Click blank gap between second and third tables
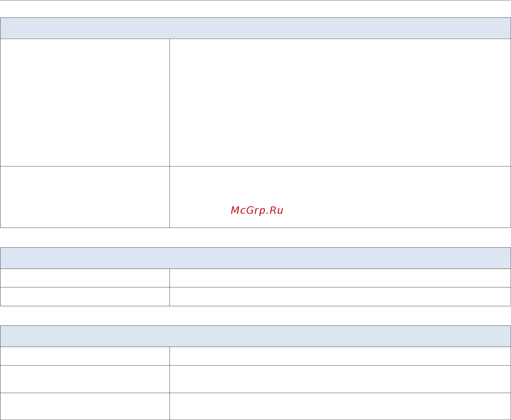 click(x=255, y=316)
